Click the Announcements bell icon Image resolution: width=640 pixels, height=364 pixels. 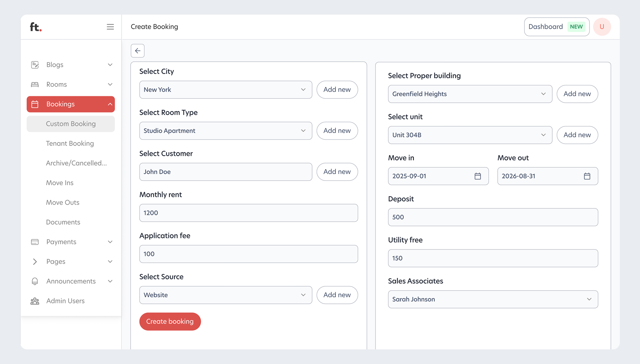pyautogui.click(x=35, y=281)
